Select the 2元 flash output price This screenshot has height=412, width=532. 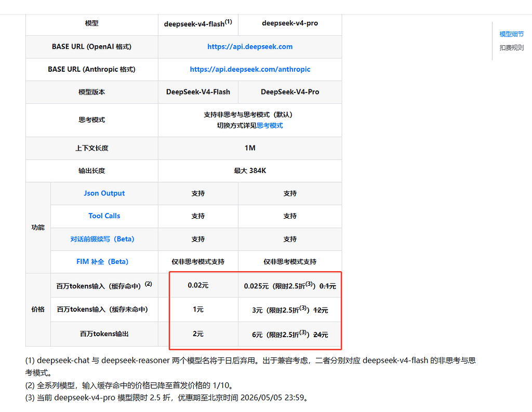(x=198, y=334)
